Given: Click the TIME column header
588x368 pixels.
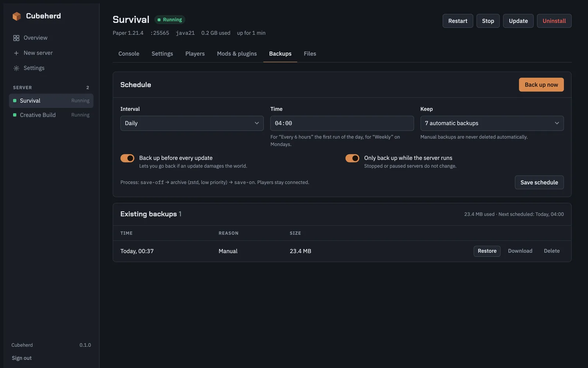Looking at the screenshot, I should click(126, 233).
